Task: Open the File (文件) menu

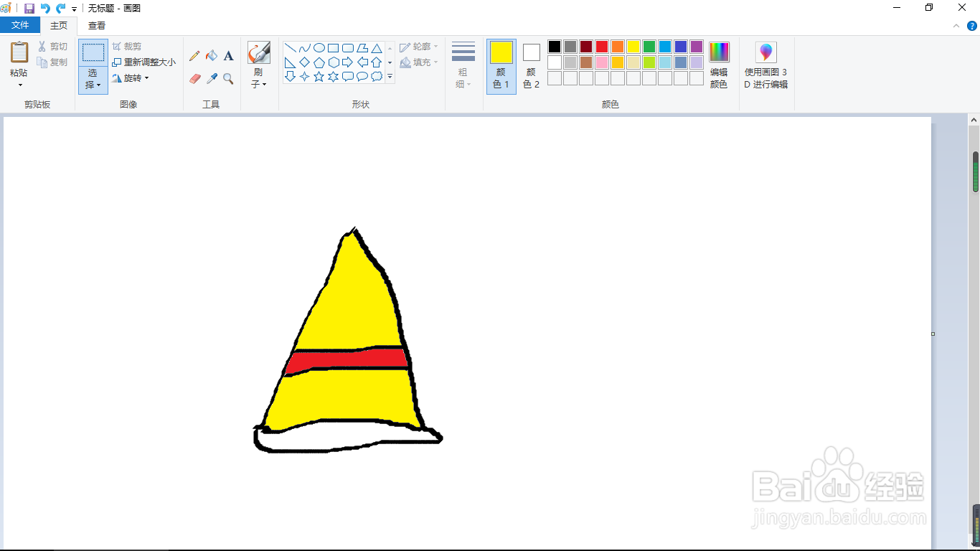Action: (20, 25)
